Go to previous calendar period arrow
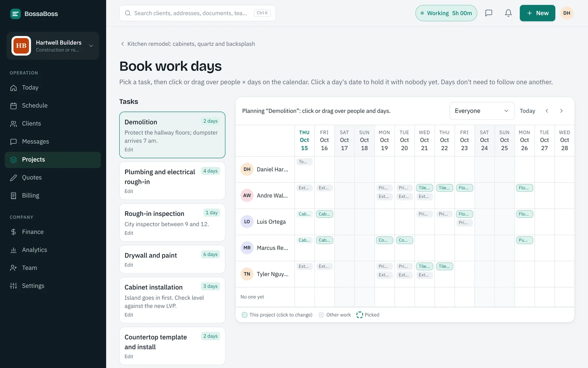588x368 pixels. pos(547,111)
